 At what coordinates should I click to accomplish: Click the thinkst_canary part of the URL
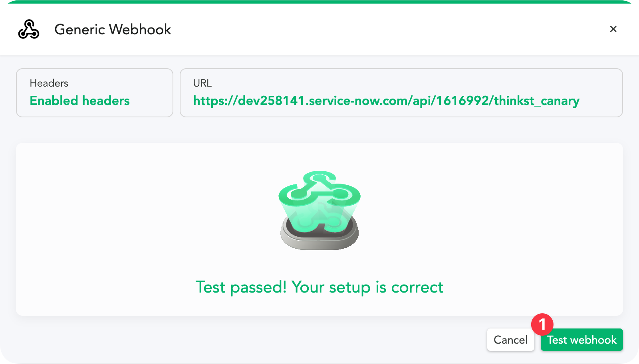click(x=537, y=101)
